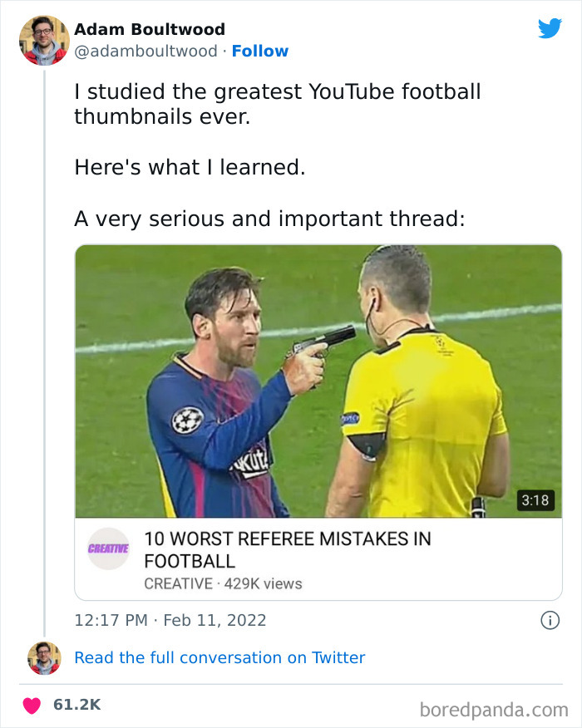Click the timestamp 12:17 PM Feb 11 2022
The height and width of the screenshot is (728, 582).
coord(170,620)
